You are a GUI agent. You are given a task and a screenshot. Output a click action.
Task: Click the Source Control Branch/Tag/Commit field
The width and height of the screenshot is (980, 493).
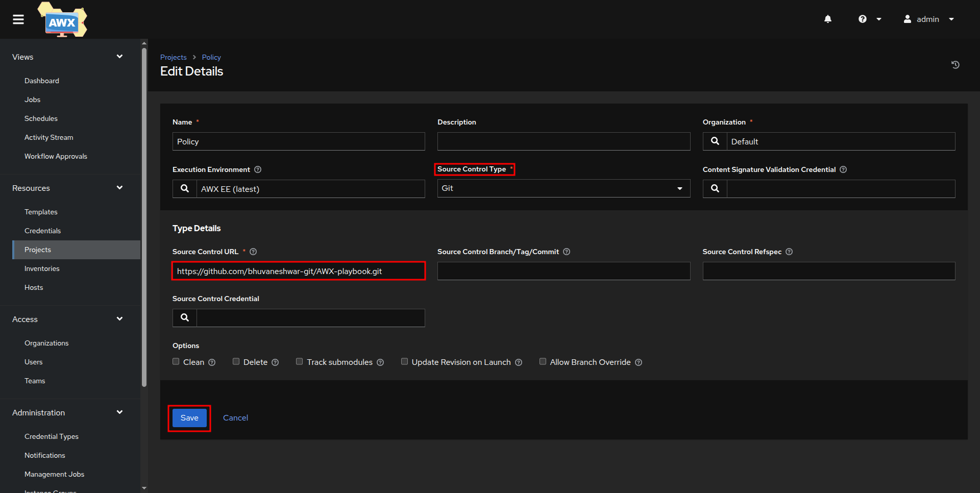pyautogui.click(x=563, y=271)
